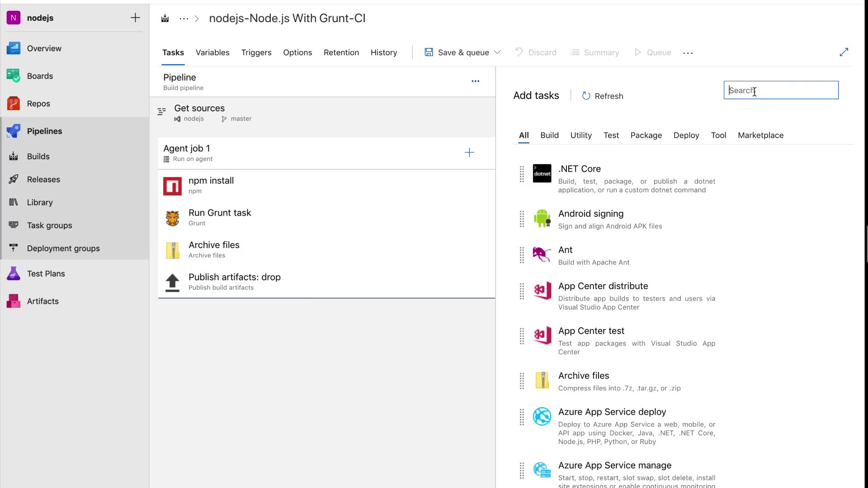Click the plus icon on Agent job 1
This screenshot has height=488, width=868.
coord(469,153)
